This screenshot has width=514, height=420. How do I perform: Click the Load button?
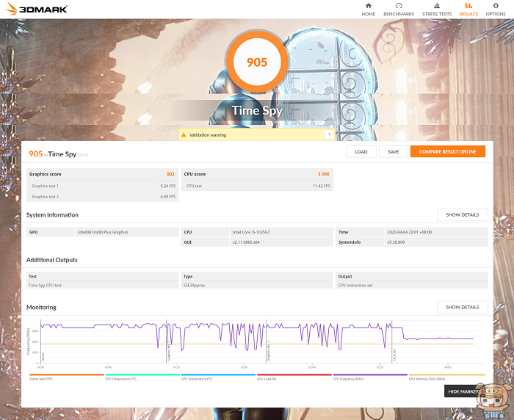pos(361,151)
